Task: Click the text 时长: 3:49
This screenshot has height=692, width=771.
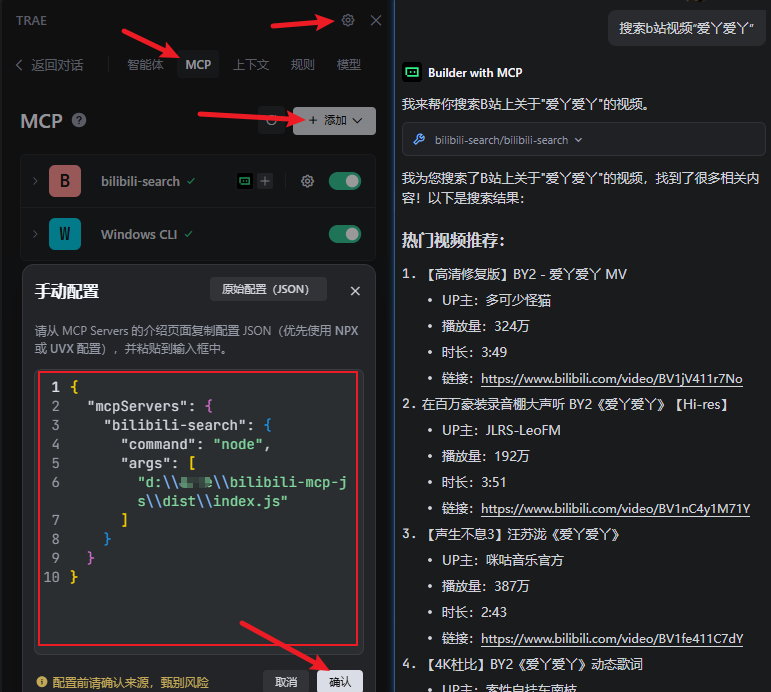Action: coord(474,353)
